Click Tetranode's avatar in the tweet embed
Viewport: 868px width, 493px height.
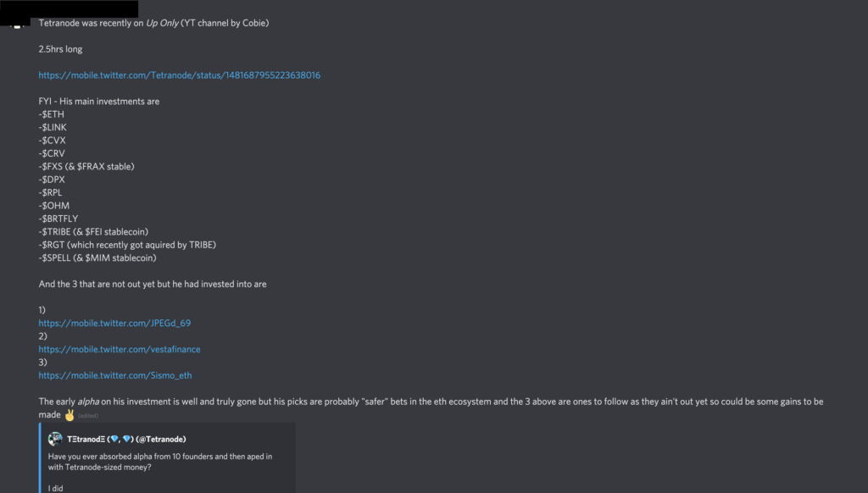[x=55, y=439]
